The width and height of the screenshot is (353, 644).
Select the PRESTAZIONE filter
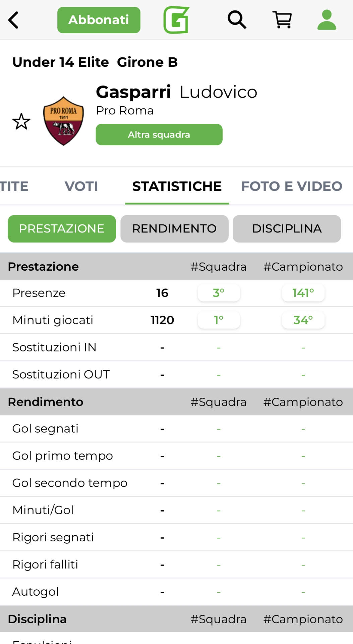click(62, 229)
